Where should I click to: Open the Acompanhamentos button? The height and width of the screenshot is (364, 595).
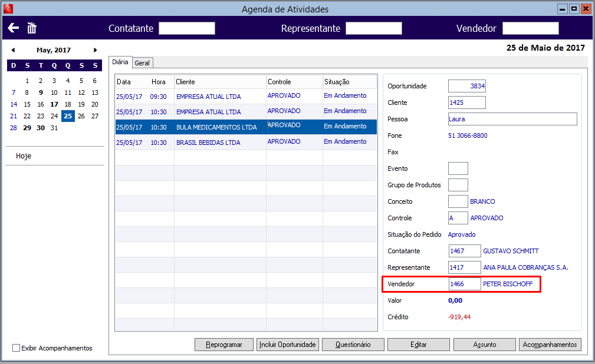point(550,345)
